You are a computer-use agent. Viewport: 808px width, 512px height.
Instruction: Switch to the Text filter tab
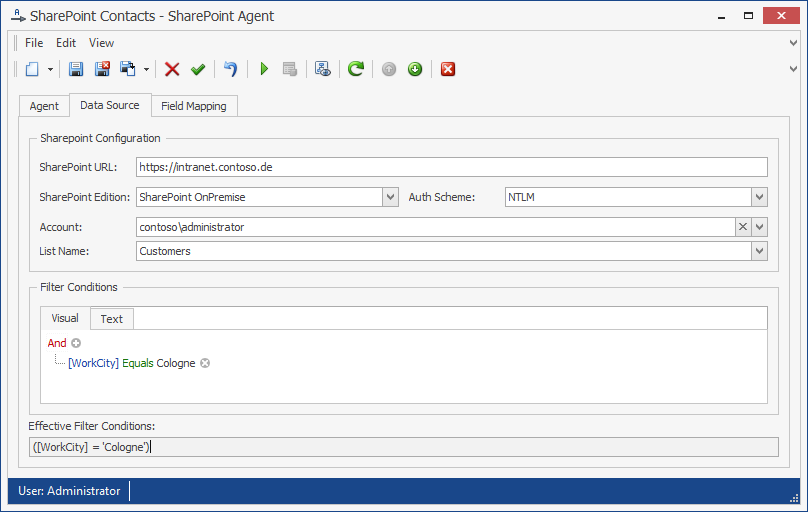pyautogui.click(x=112, y=319)
